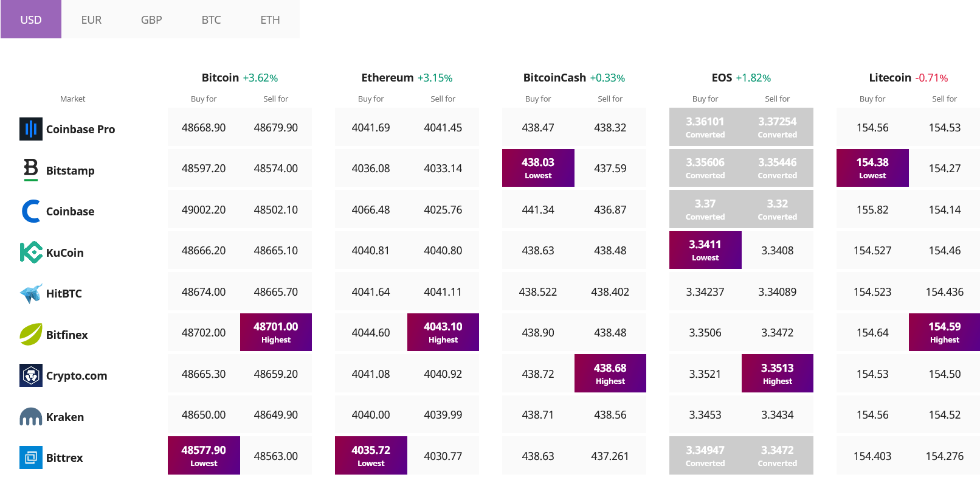
Task: Click Kraken Bitcoin buy price 48650.00
Action: pos(204,415)
